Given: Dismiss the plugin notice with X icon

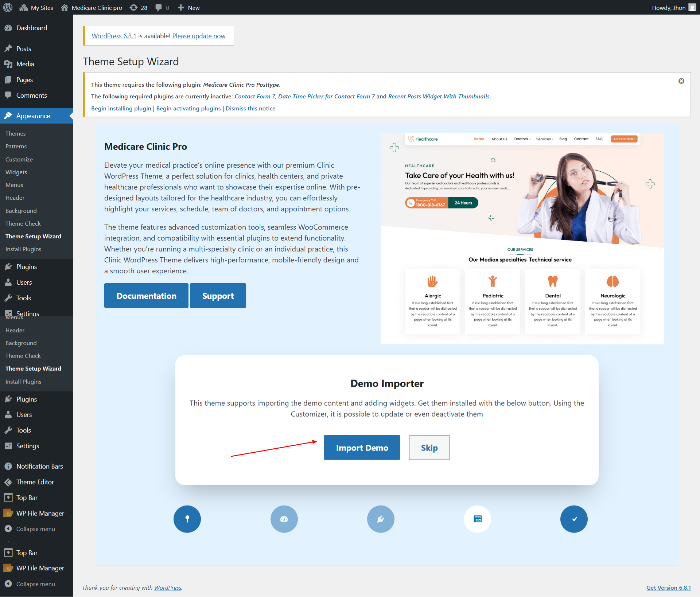Looking at the screenshot, I should point(681,81).
